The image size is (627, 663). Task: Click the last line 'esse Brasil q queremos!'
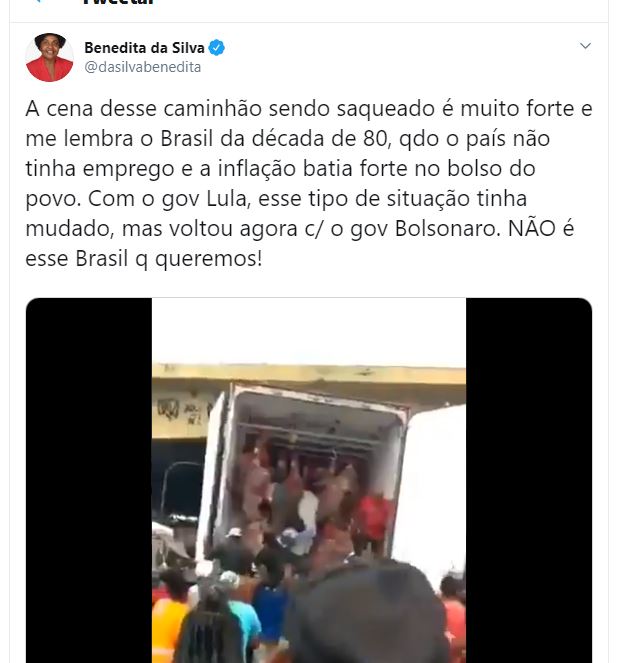click(144, 258)
